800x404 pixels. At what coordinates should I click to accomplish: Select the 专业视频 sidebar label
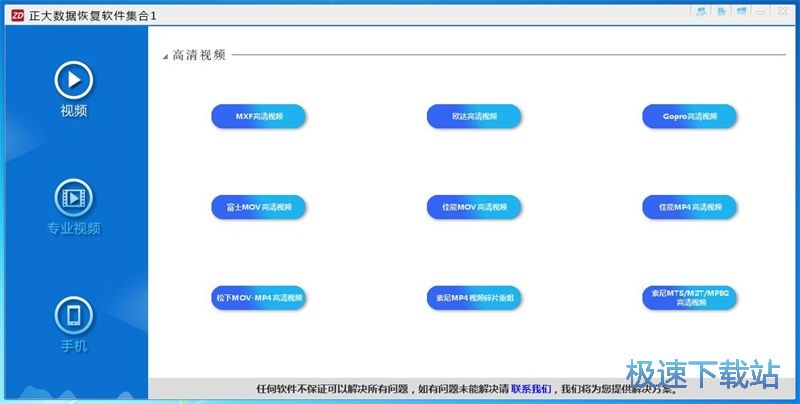click(74, 228)
